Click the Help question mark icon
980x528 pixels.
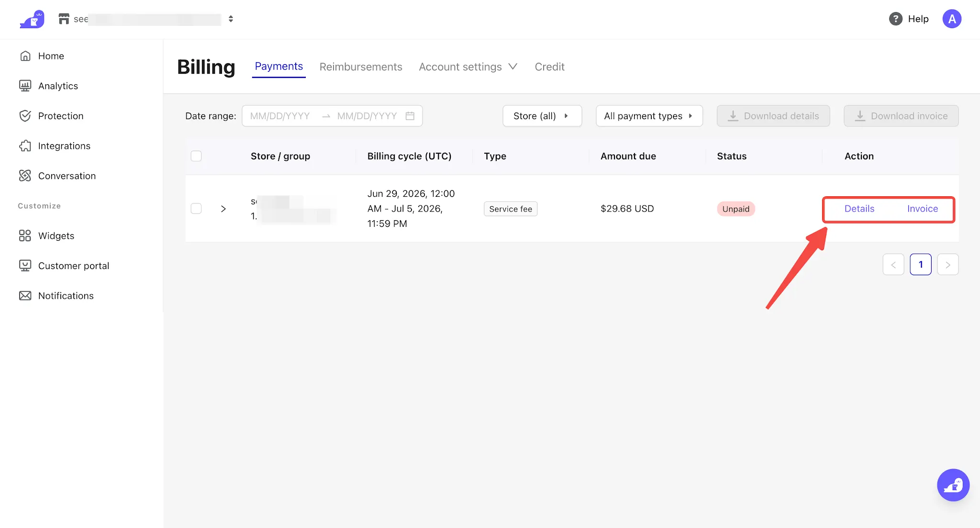click(x=895, y=19)
